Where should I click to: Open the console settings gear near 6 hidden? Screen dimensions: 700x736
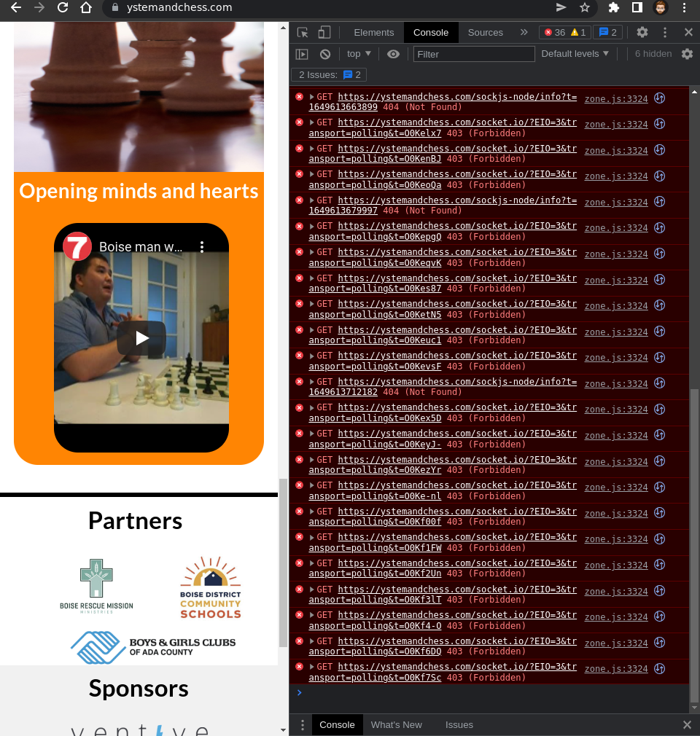tap(686, 53)
